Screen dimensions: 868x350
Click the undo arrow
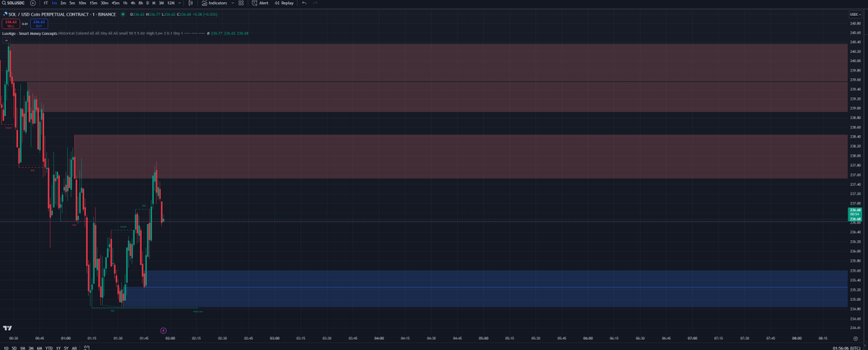coord(305,3)
